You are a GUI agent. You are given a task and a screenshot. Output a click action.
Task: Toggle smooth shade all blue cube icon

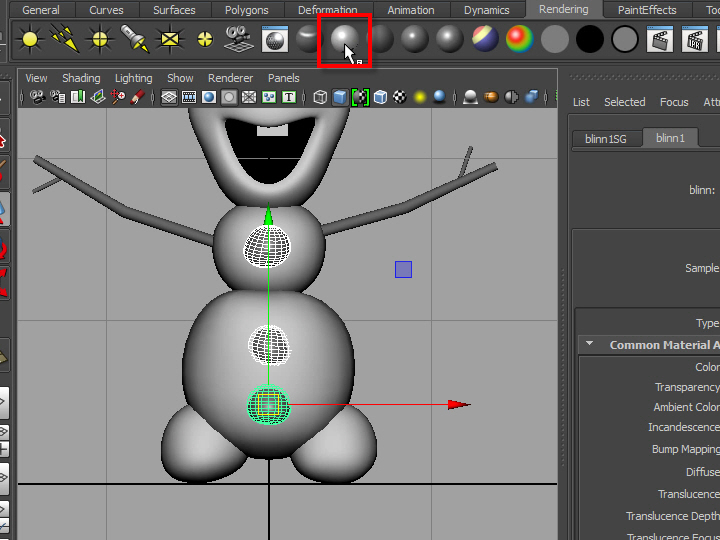340,97
